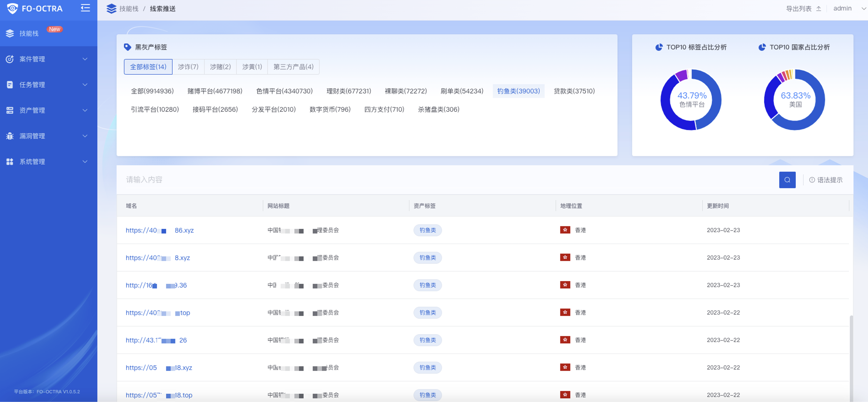Switch to the 涉赌(2) tab
This screenshot has height=402, width=868.
pyautogui.click(x=220, y=67)
